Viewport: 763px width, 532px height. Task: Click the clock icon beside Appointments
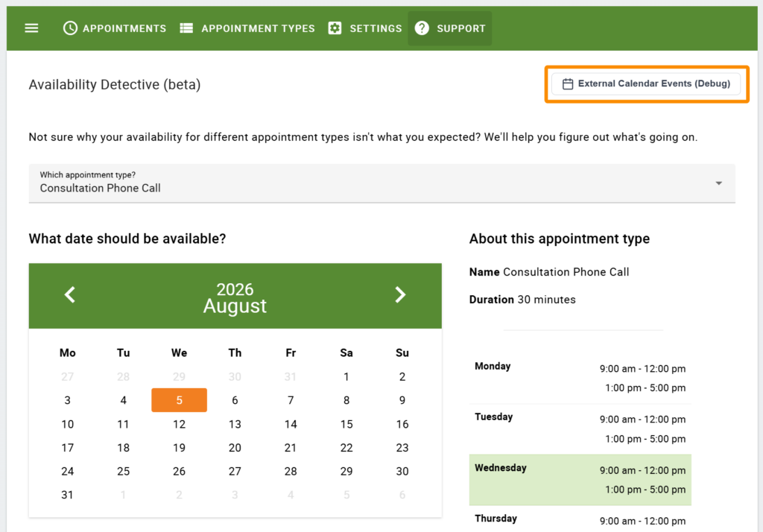70,28
